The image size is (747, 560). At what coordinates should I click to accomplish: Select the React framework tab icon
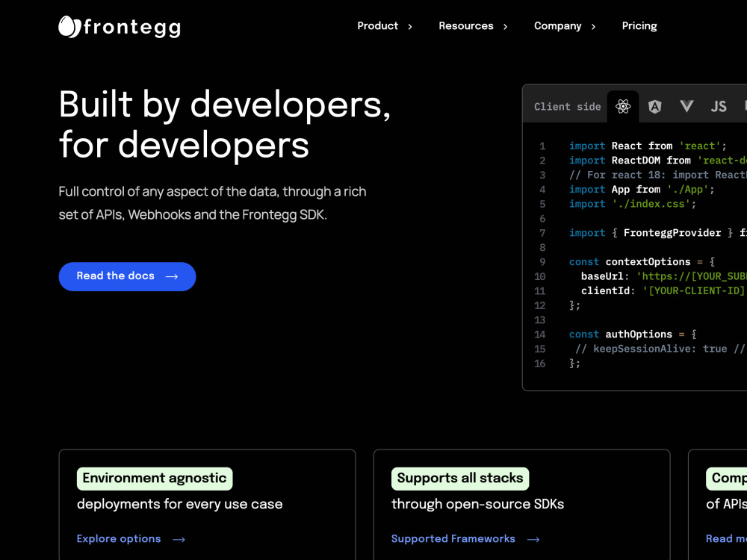[x=623, y=106]
